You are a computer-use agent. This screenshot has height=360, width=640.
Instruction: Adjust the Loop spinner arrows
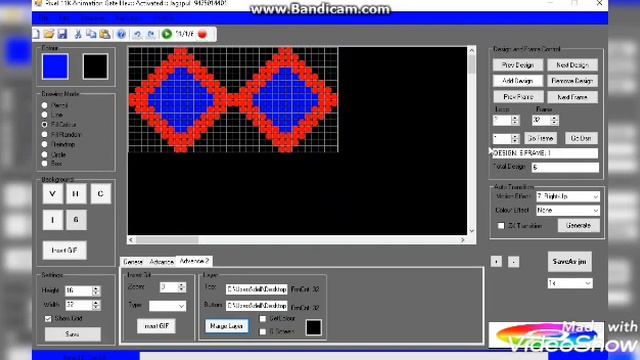pos(515,120)
